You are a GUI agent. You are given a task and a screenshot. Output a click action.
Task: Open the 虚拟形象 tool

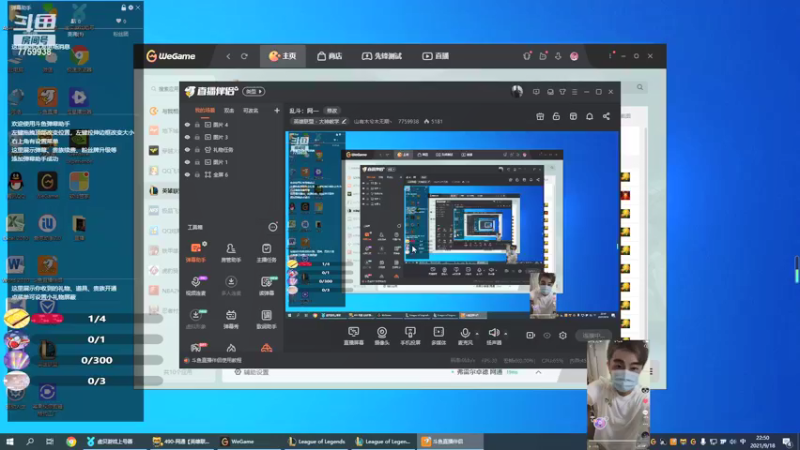196,319
